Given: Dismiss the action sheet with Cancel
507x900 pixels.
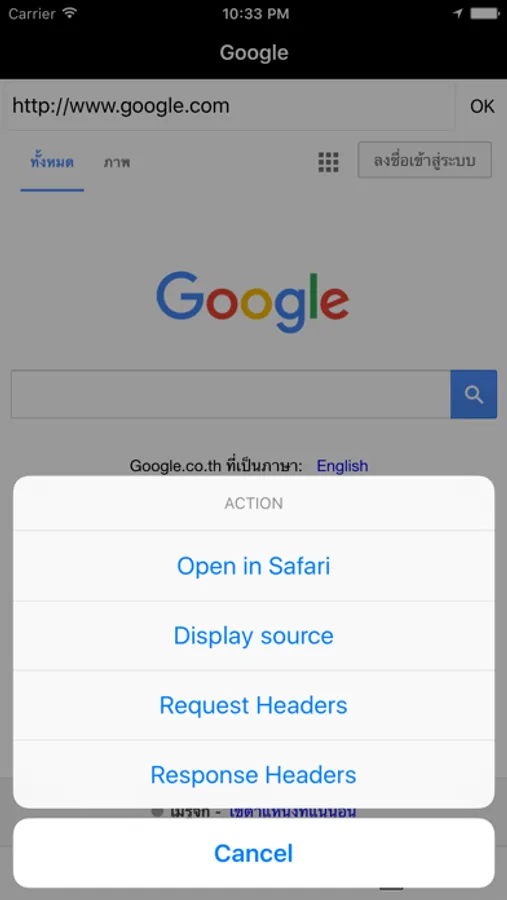Looking at the screenshot, I should [x=253, y=853].
